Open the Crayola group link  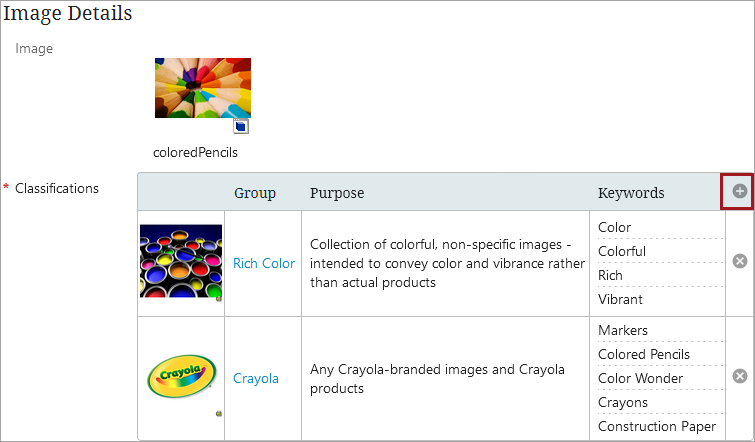(256, 378)
